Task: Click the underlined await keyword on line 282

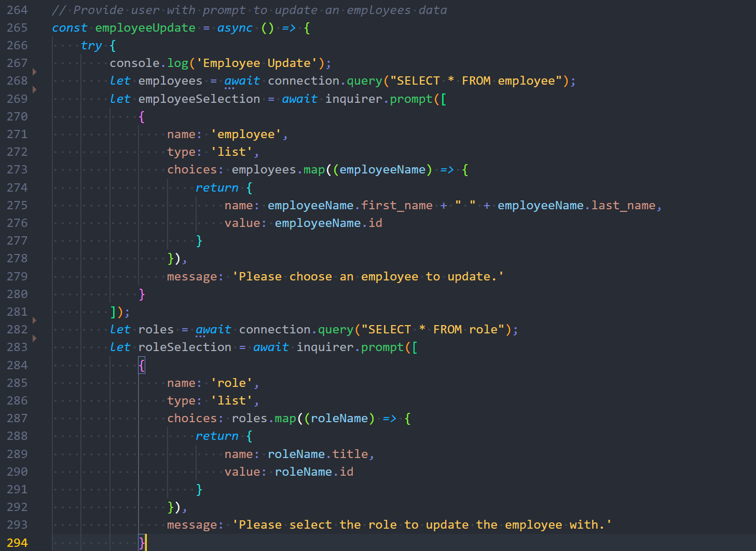Action: coord(213,329)
